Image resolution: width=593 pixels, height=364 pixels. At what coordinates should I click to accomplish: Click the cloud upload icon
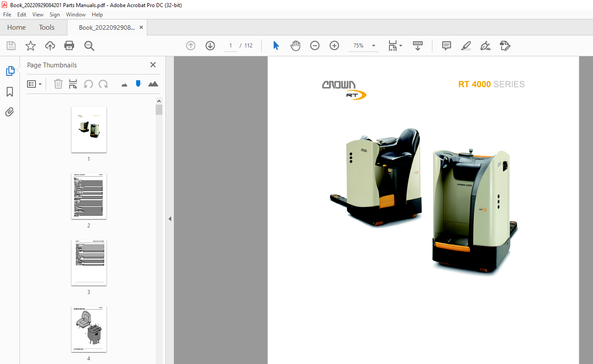point(50,46)
